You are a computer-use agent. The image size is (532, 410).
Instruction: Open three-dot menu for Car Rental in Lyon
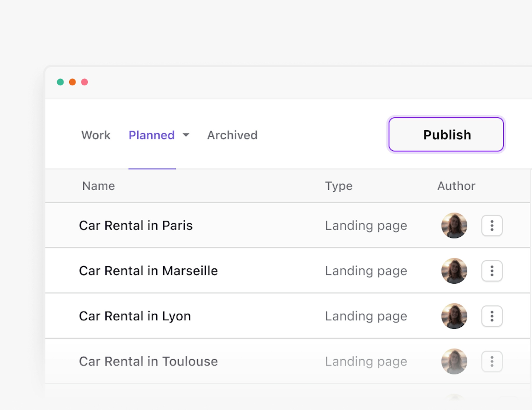coord(492,316)
